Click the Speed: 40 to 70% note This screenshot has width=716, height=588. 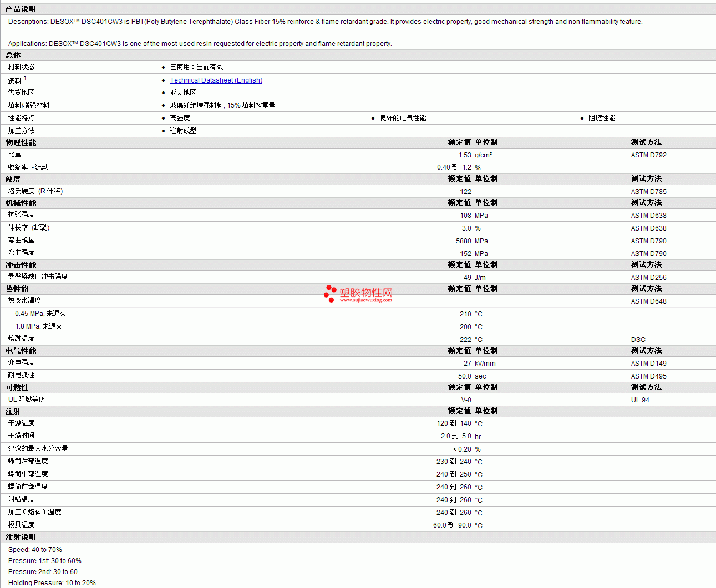[x=35, y=550]
